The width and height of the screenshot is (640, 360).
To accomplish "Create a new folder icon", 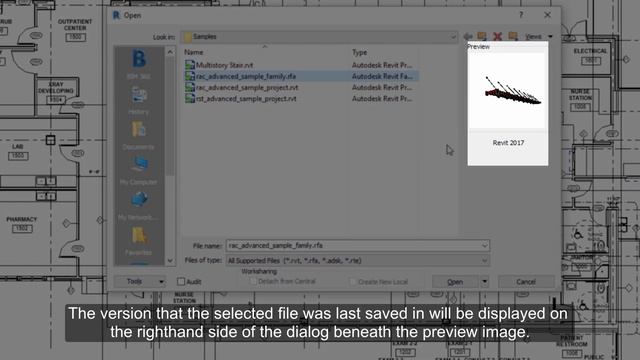I will pyautogui.click(x=513, y=37).
